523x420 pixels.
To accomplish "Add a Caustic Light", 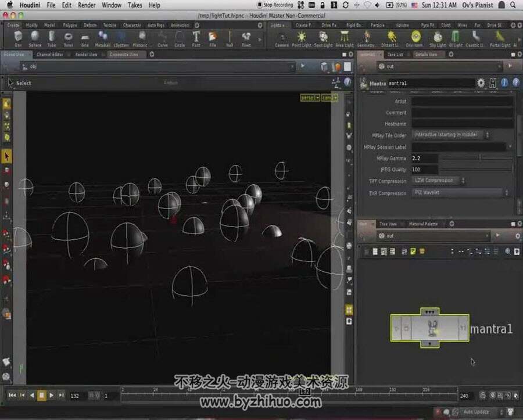I will (x=475, y=40).
